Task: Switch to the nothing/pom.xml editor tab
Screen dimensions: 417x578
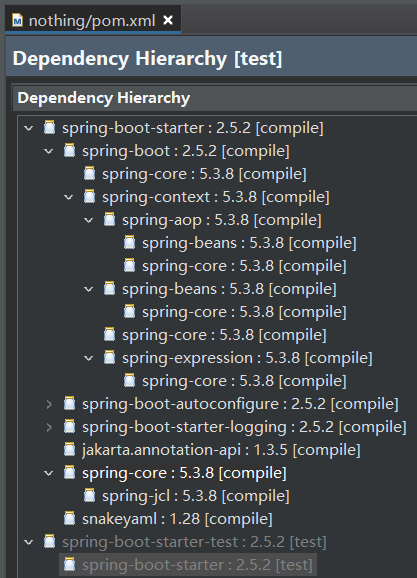Action: pos(92,20)
